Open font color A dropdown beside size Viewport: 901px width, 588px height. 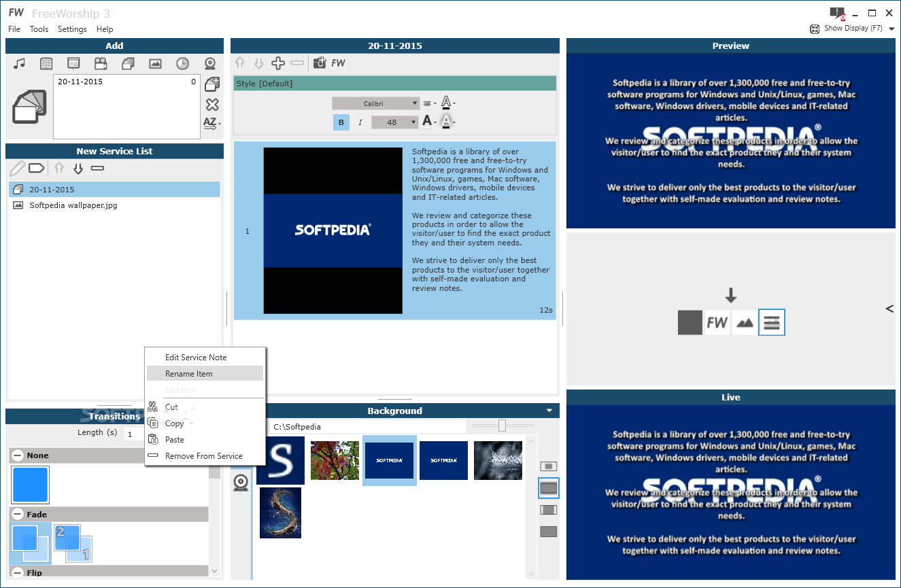pos(429,122)
